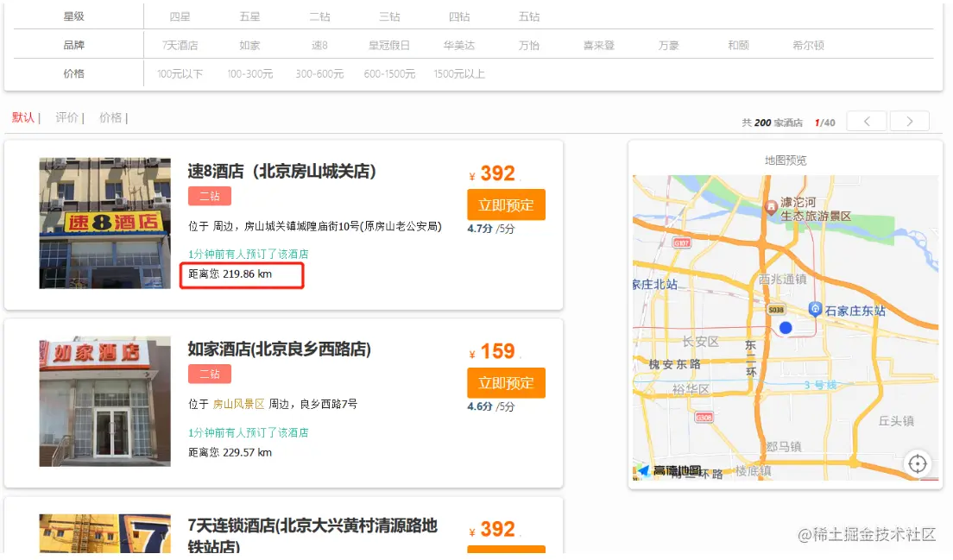Open the 7天连锁酒店 hotel photo
The height and width of the screenshot is (560, 953).
click(x=104, y=533)
